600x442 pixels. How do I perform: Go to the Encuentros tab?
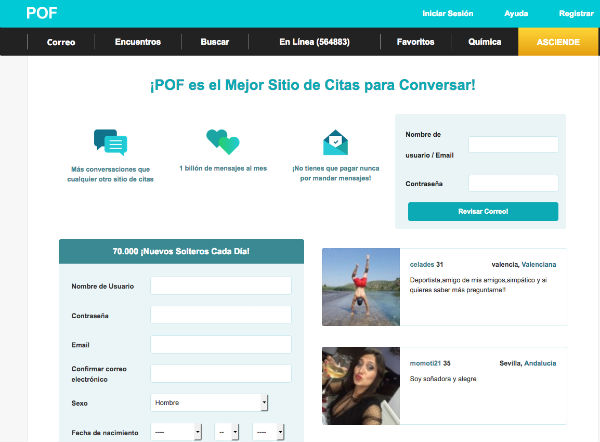tap(138, 42)
